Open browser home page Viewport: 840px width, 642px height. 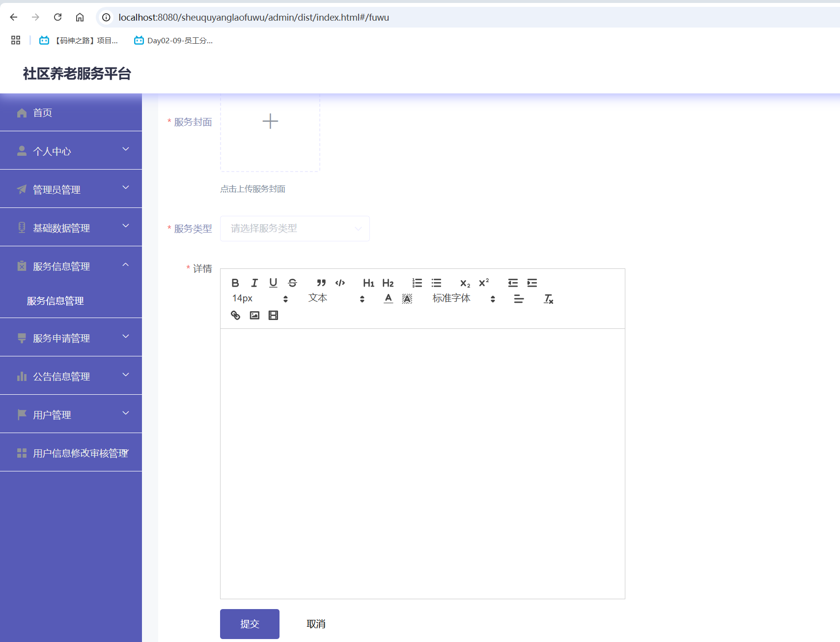80,17
